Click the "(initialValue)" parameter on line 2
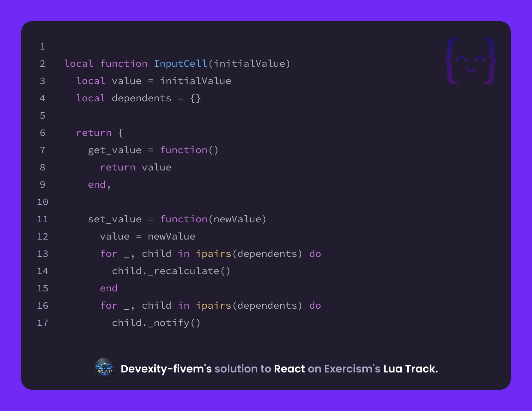The image size is (532, 411). click(249, 63)
